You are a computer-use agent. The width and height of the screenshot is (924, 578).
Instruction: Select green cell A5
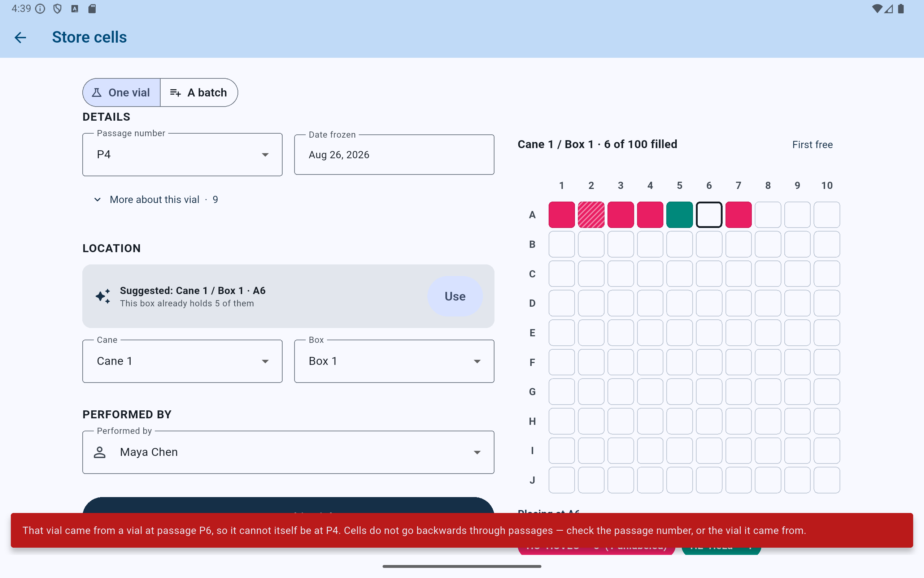point(679,215)
